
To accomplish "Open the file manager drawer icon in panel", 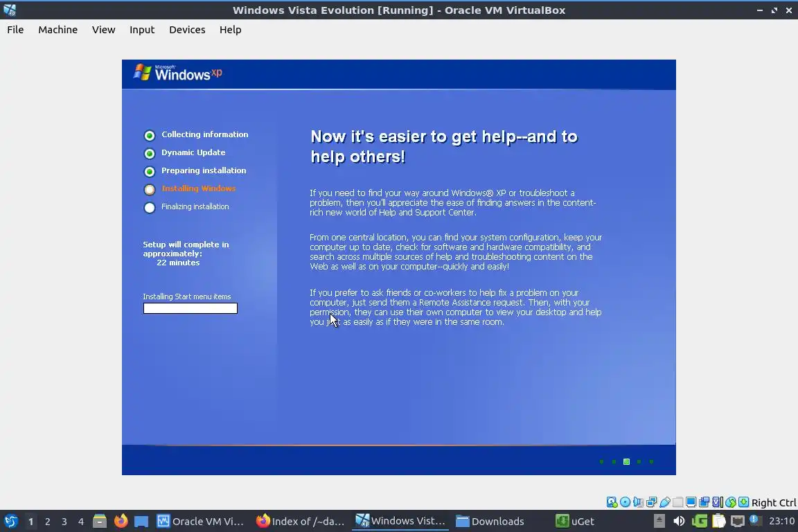I will [x=100, y=522].
